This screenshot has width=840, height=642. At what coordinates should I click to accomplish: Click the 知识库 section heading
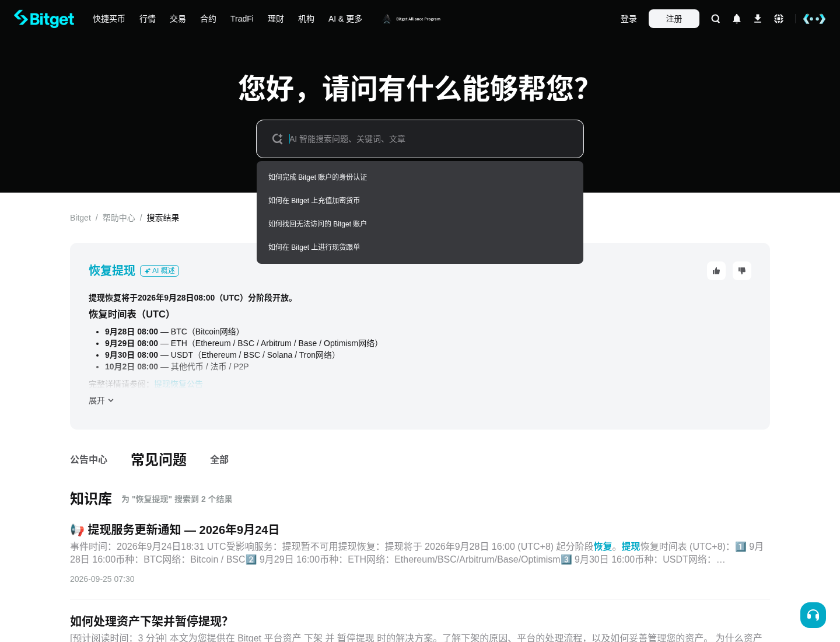(91, 499)
